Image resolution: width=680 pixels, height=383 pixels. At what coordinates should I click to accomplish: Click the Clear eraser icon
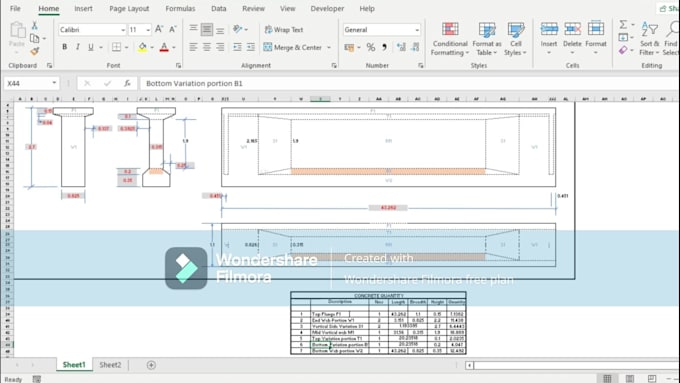click(623, 50)
